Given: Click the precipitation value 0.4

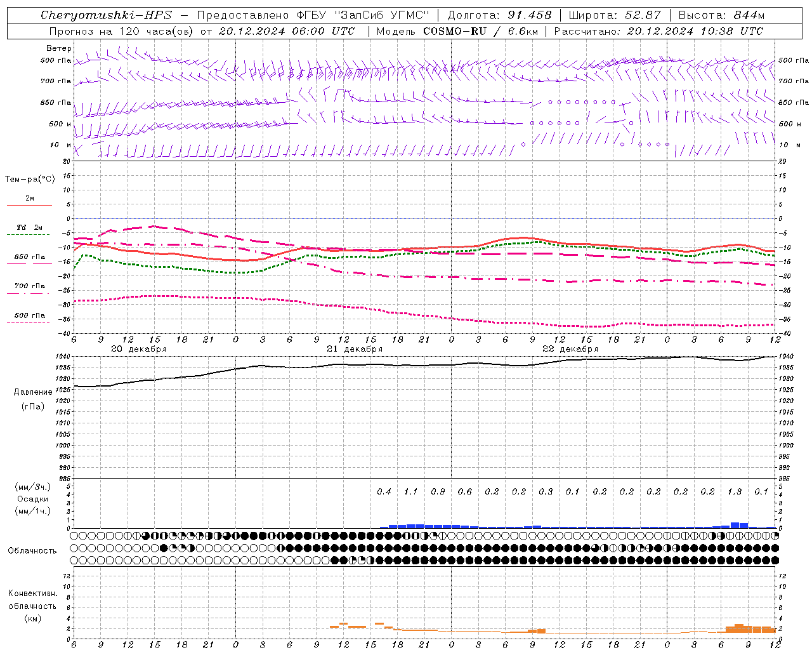Looking at the screenshot, I should pyautogui.click(x=384, y=491).
